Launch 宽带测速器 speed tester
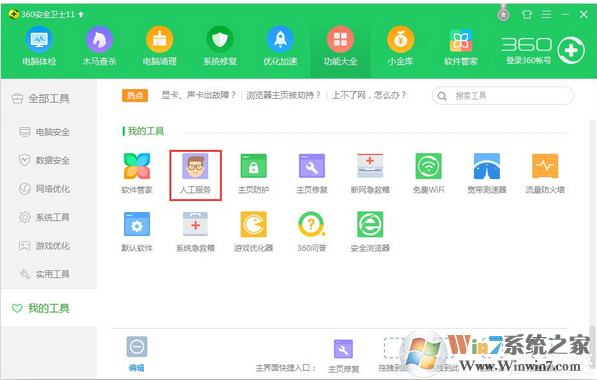597x380 pixels. (487, 174)
